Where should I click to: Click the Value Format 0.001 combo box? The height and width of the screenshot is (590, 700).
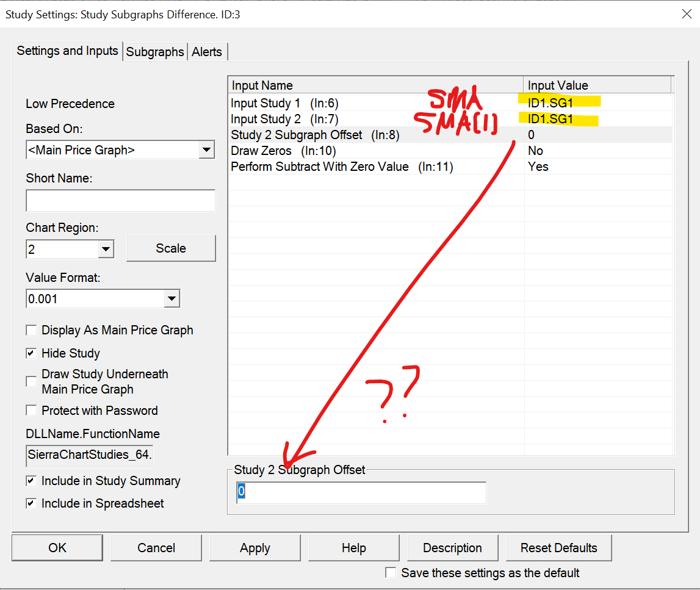[103, 298]
